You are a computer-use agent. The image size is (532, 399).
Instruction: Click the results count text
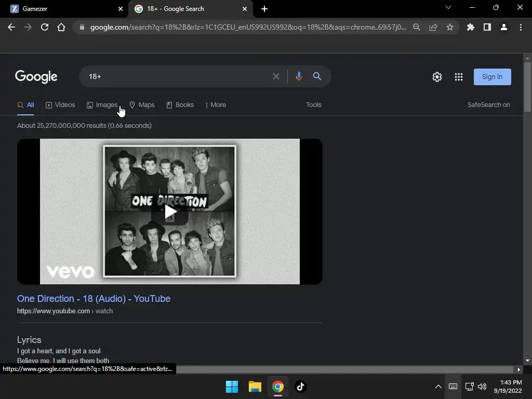tap(84, 126)
